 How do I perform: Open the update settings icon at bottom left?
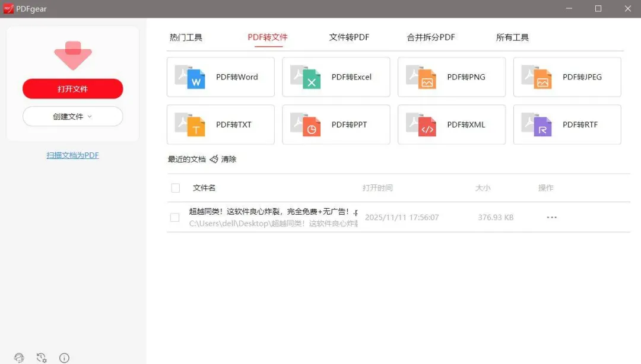pos(42,358)
